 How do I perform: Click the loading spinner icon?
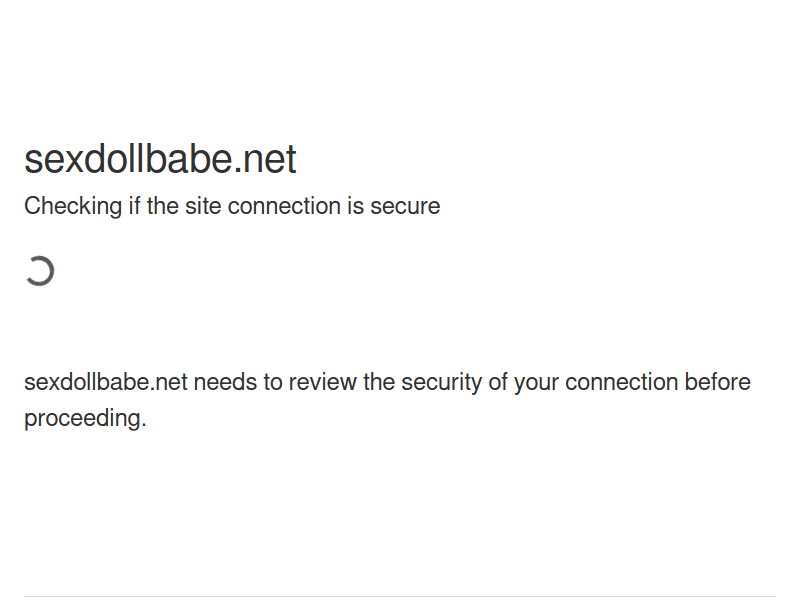pos(39,271)
